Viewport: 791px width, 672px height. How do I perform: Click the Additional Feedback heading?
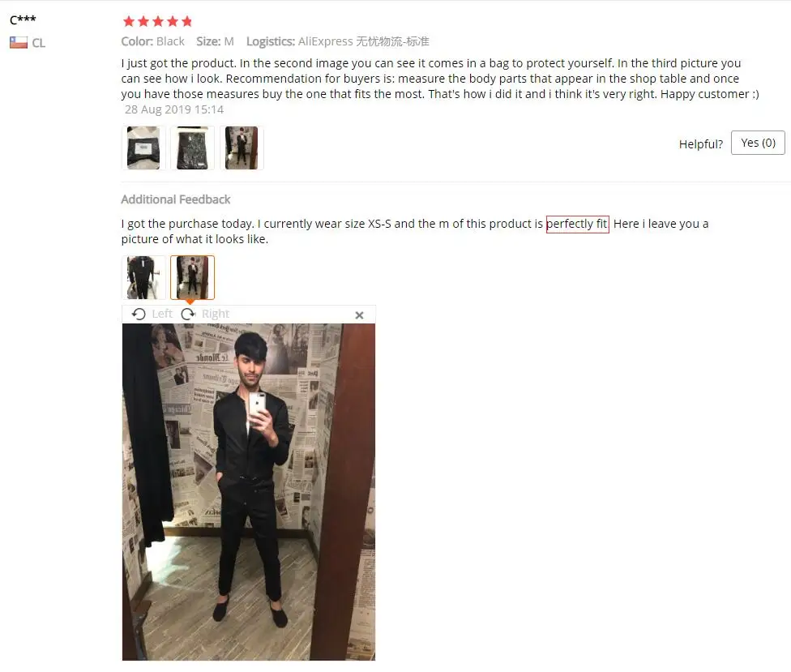click(176, 199)
